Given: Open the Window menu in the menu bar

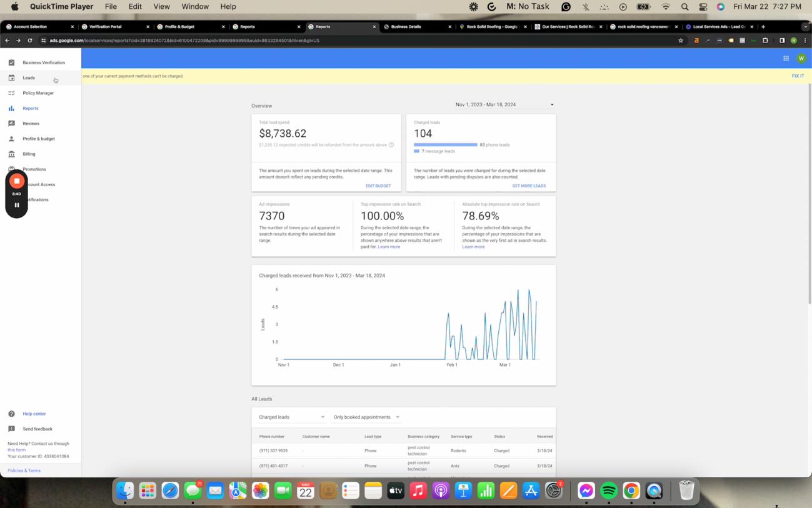Looking at the screenshot, I should click(195, 7).
